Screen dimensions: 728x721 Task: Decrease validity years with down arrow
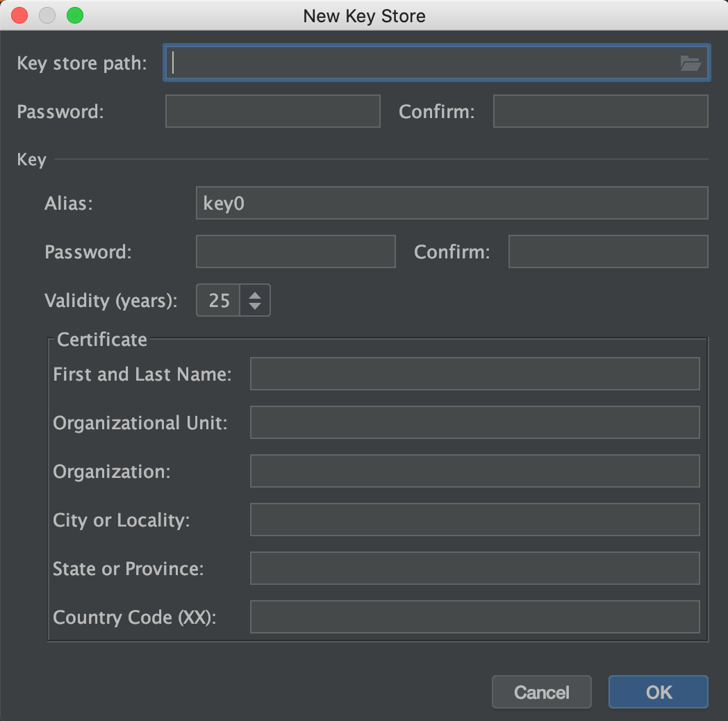(255, 306)
